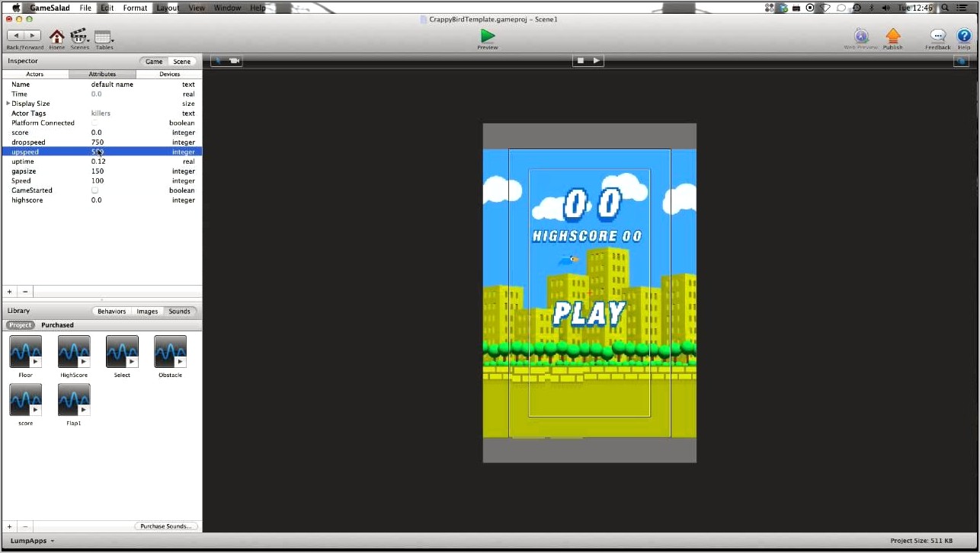Show the Sounds library
This screenshot has height=553, width=980.
(x=180, y=312)
